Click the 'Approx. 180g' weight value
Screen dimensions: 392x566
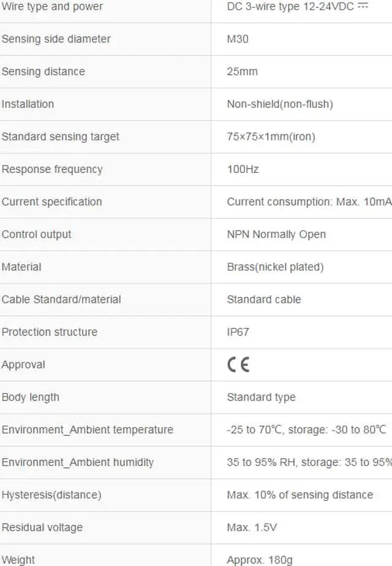click(x=260, y=559)
